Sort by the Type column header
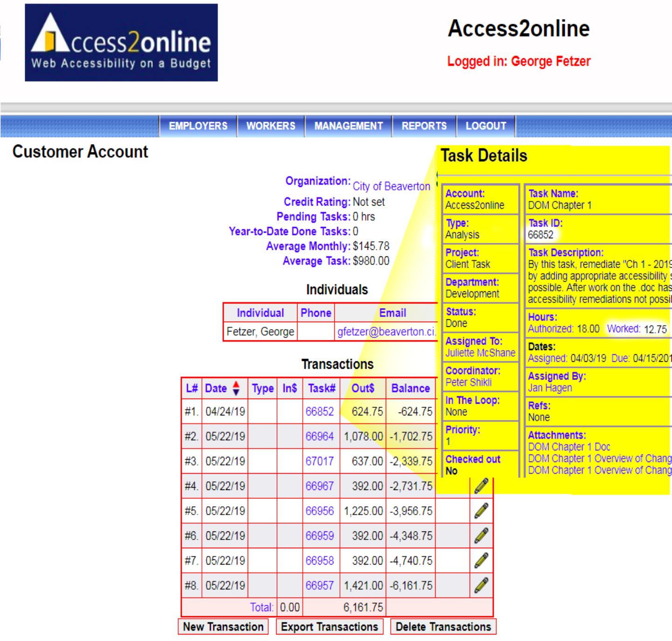This screenshot has width=672, height=641. point(263,388)
